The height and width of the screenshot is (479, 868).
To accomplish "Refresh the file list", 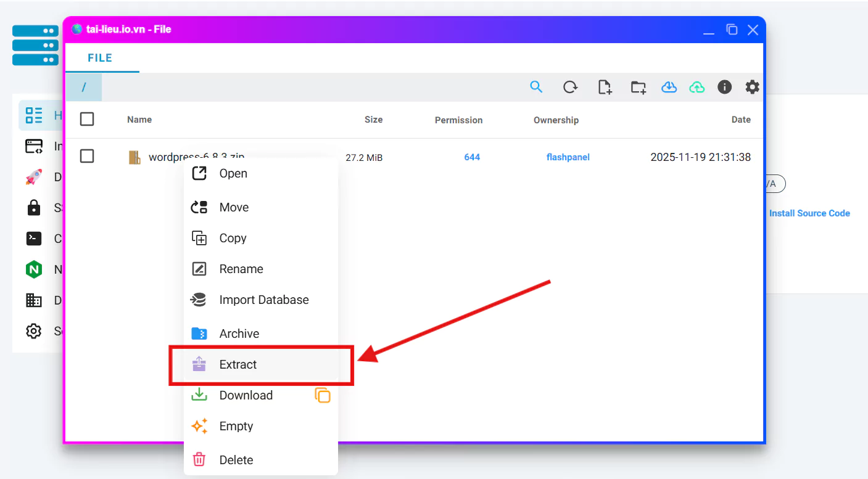I will coord(570,87).
